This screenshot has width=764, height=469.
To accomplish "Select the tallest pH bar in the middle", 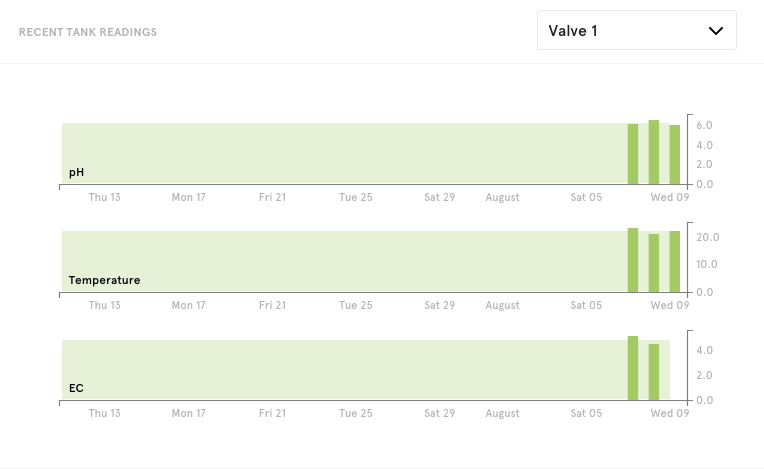I will coord(653,152).
